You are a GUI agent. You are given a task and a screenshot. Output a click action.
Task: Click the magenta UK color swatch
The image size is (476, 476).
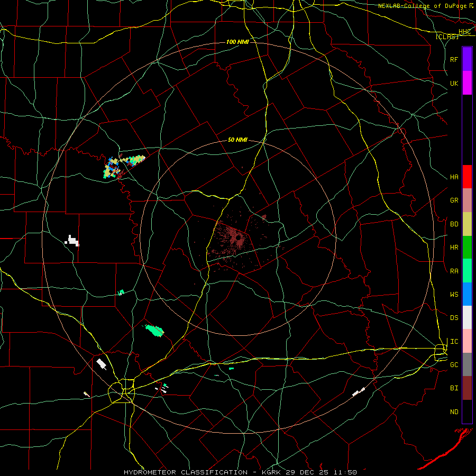[x=467, y=83]
